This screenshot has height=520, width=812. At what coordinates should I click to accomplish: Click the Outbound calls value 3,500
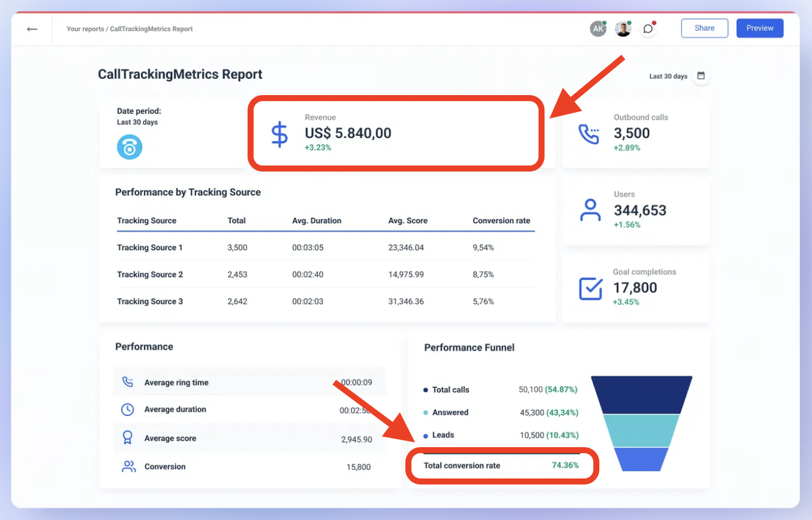click(x=632, y=133)
